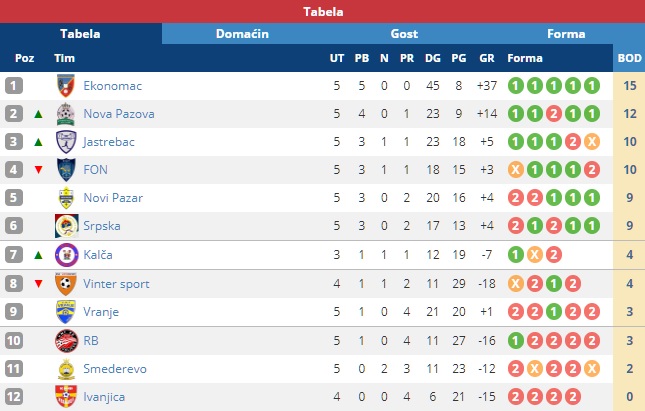Image resolution: width=645 pixels, height=411 pixels.
Task: Click the Vranje team name
Action: point(101,312)
